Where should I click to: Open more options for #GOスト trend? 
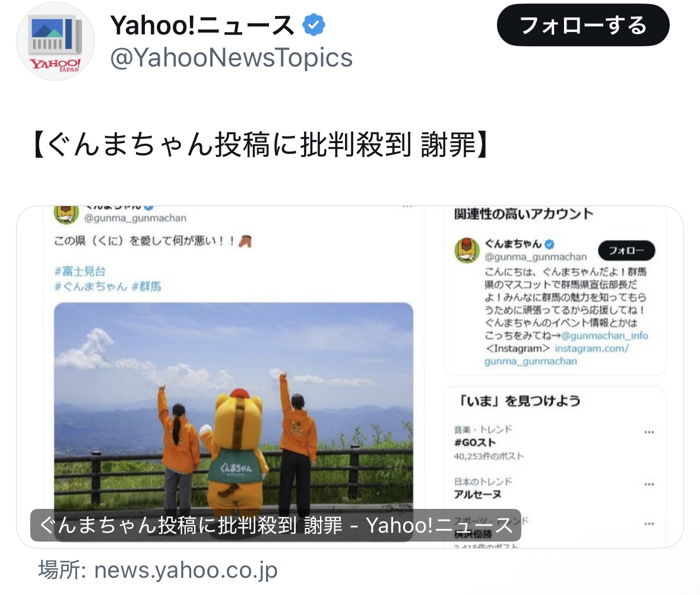pyautogui.click(x=649, y=432)
